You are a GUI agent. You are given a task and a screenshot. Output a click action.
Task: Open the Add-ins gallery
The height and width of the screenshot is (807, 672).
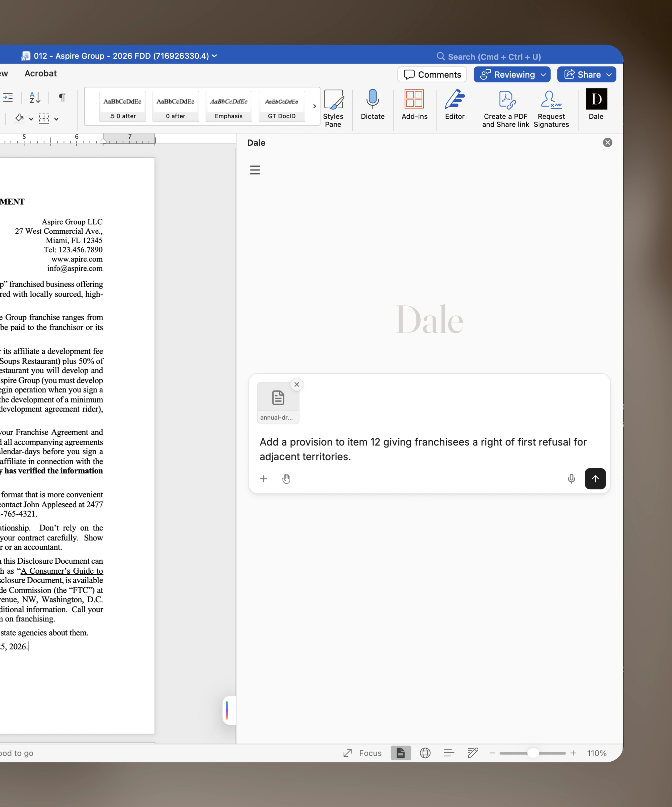click(414, 104)
